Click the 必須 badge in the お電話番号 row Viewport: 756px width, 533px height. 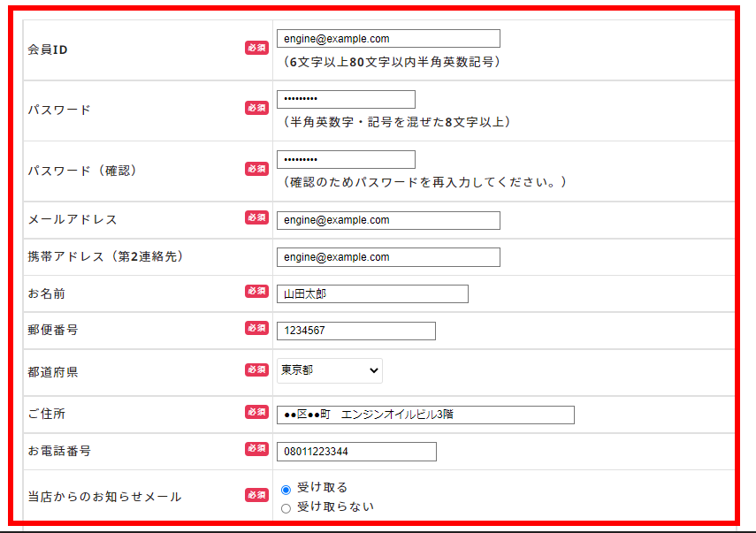click(x=256, y=449)
